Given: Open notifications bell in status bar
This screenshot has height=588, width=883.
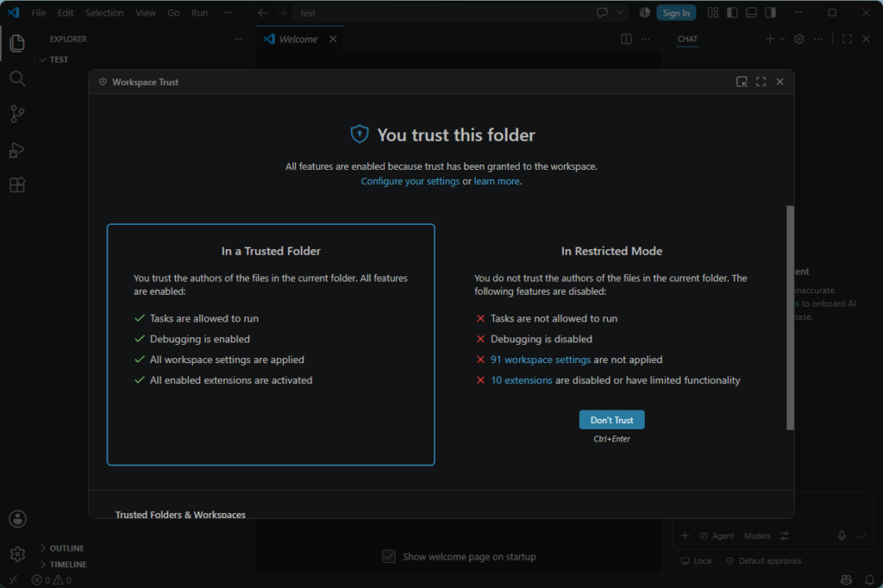Looking at the screenshot, I should [869, 579].
